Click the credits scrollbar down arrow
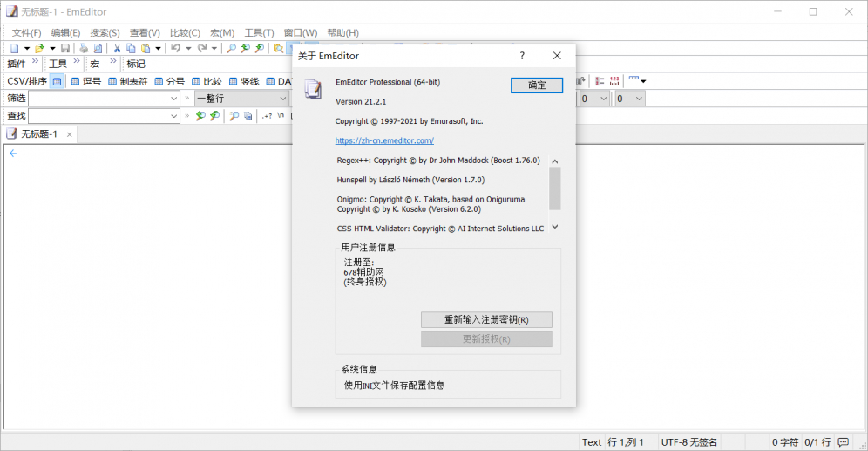868x451 pixels. coord(555,227)
